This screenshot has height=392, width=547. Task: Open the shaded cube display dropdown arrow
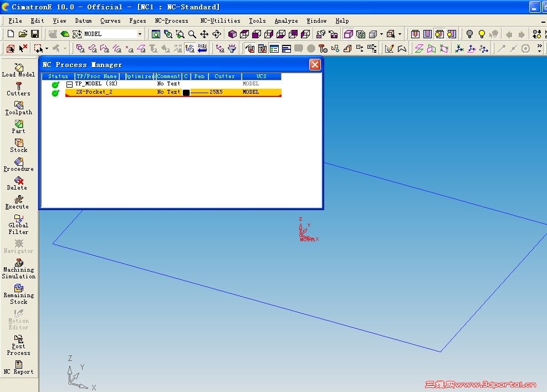[x=381, y=34]
